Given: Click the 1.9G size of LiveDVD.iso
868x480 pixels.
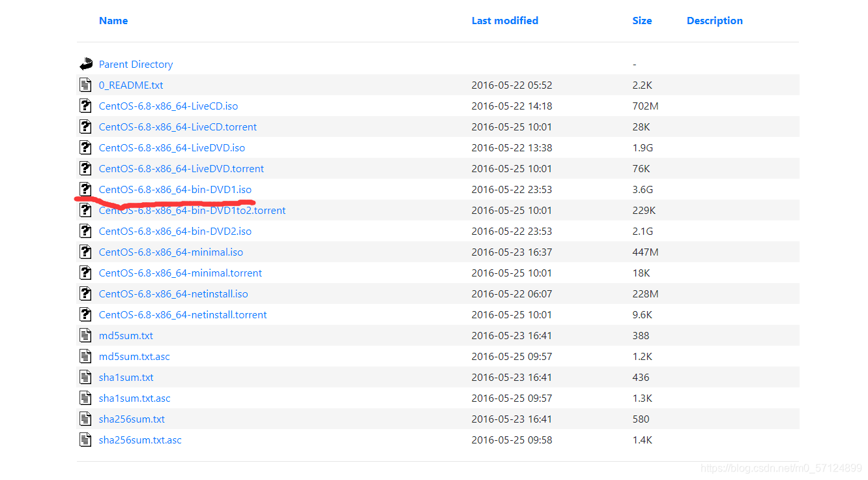Looking at the screenshot, I should [x=643, y=148].
